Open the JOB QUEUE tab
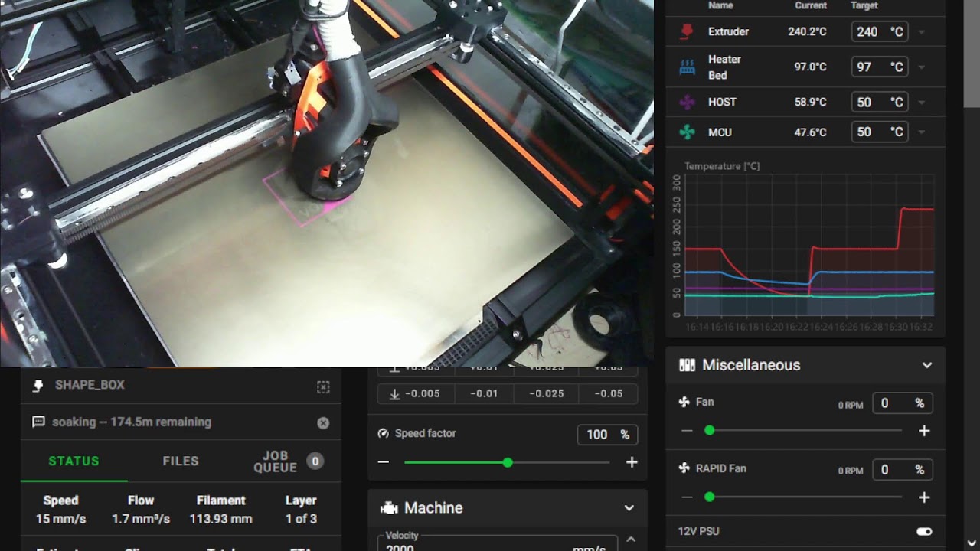980x551 pixels. 287,461
